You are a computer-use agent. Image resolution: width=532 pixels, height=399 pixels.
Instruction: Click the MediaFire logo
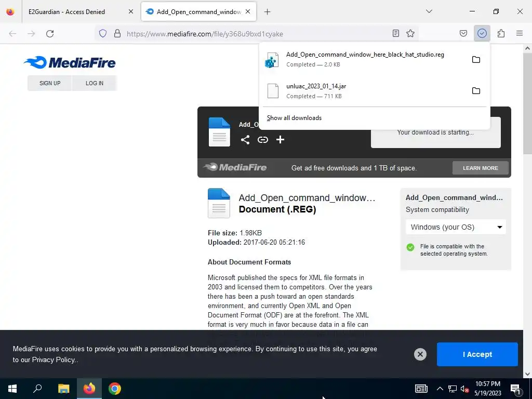70,62
